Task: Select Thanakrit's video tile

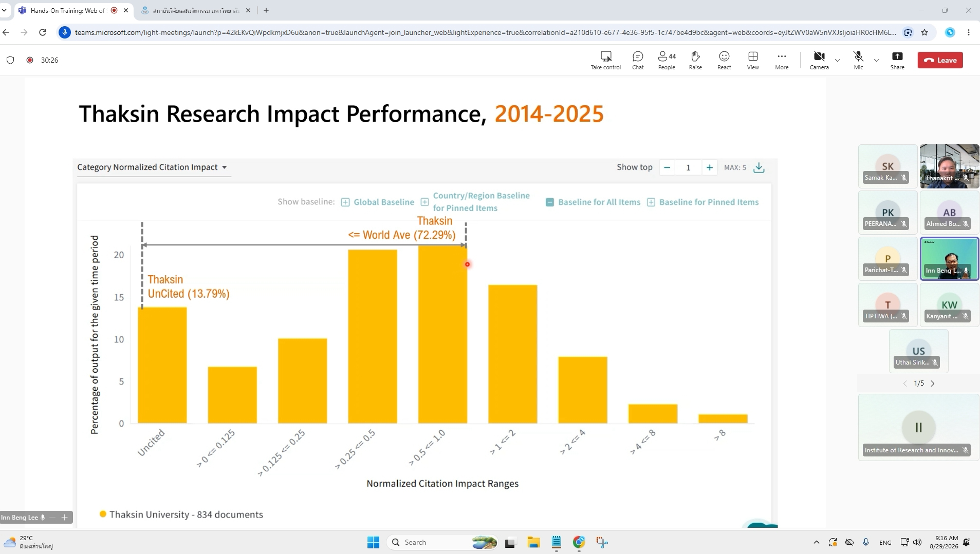Action: pos(949,166)
